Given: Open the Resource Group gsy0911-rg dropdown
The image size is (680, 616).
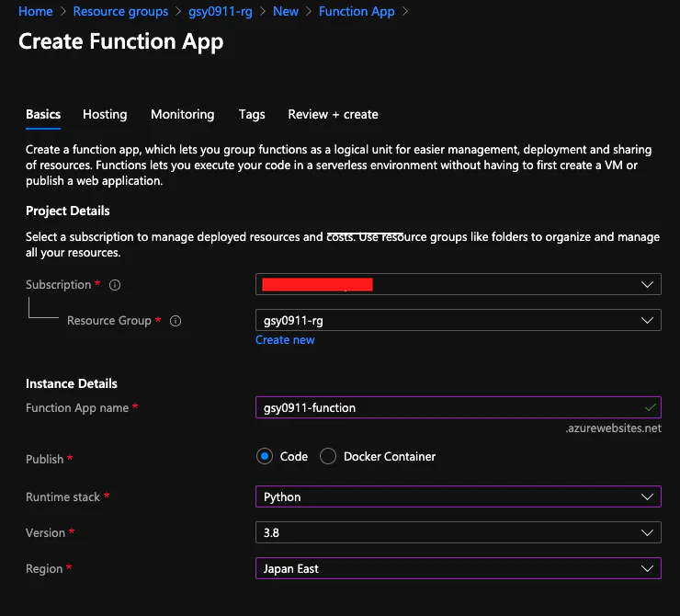Looking at the screenshot, I should pyautogui.click(x=459, y=320).
